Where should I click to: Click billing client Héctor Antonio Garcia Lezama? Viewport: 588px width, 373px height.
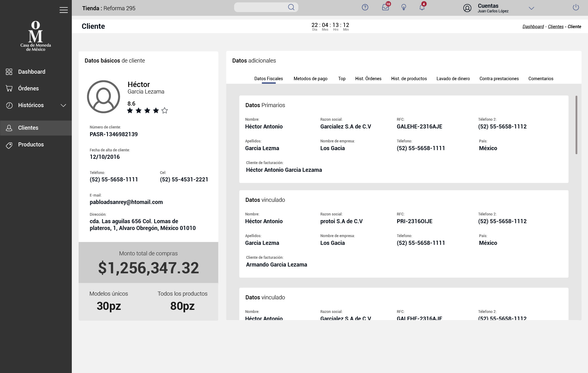point(284,170)
